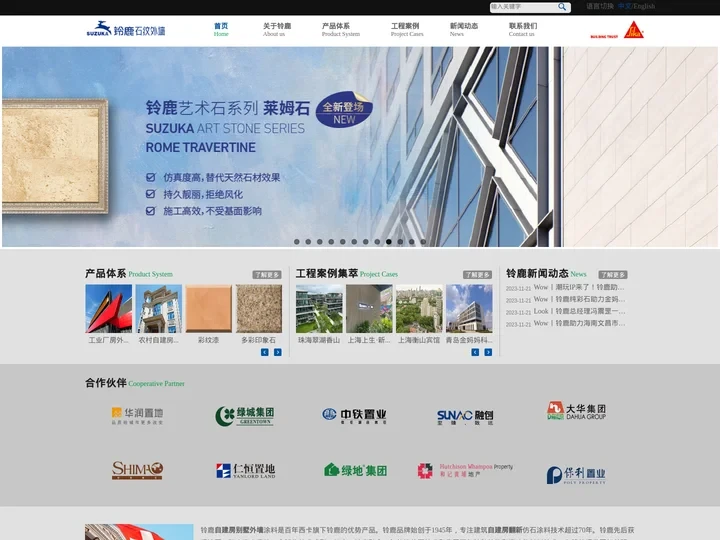Open 关于铃鹿 About us menu
Viewport: 720px width, 540px height.
(x=277, y=29)
